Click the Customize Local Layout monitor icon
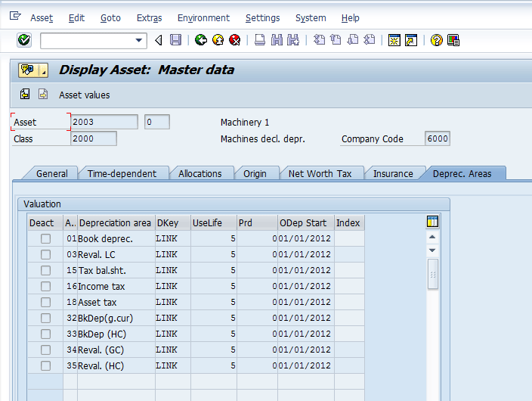Viewport: 532px width, 401px height. pyautogui.click(x=453, y=40)
